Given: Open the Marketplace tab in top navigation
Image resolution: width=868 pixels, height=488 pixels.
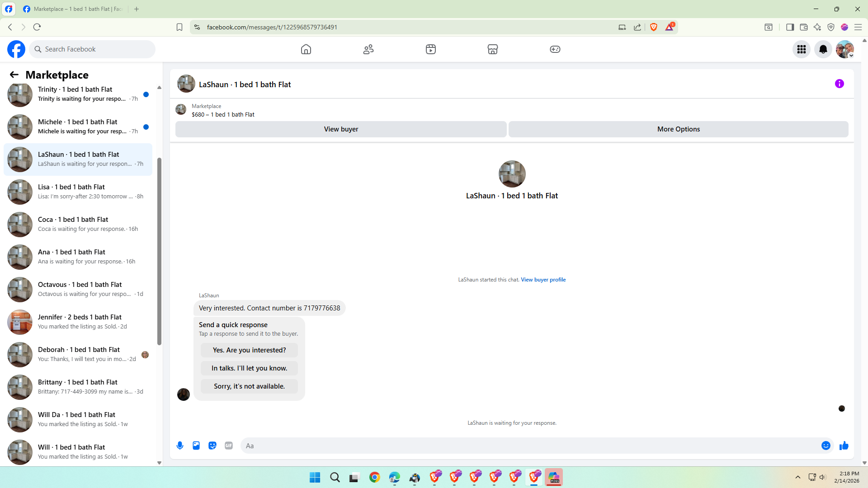Looking at the screenshot, I should tap(493, 49).
